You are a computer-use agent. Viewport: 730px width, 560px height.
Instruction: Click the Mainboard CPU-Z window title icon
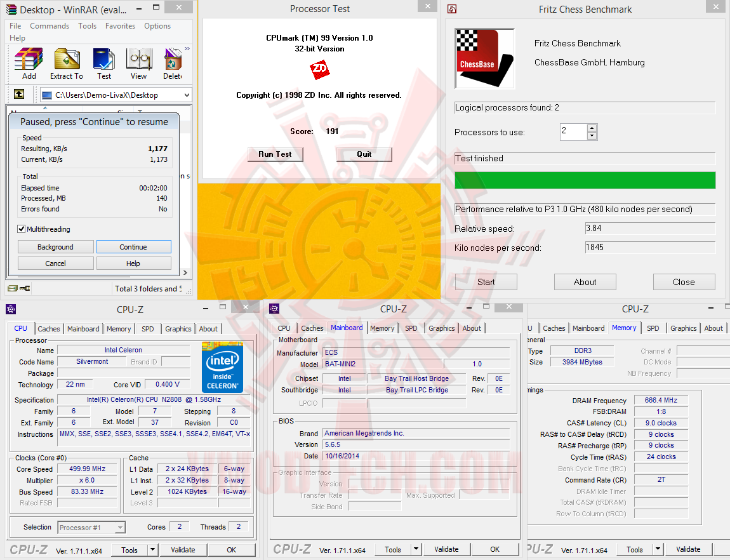click(274, 309)
